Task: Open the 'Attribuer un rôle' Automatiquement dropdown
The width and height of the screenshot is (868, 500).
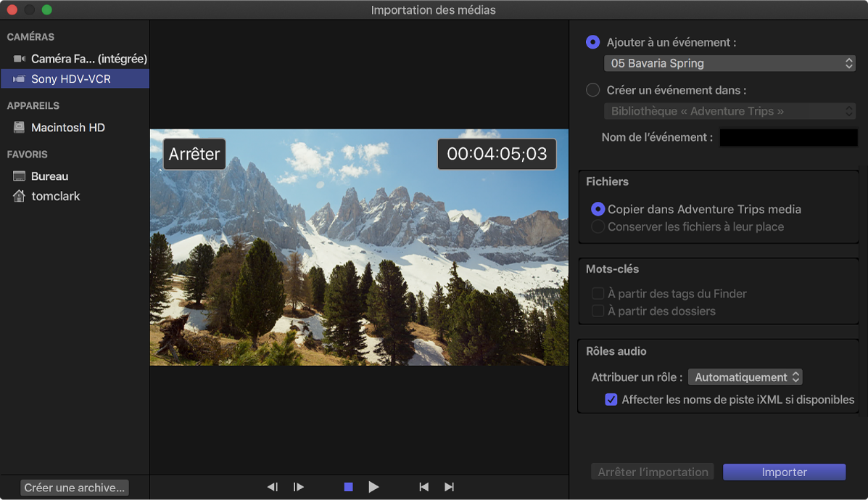Action: 745,377
